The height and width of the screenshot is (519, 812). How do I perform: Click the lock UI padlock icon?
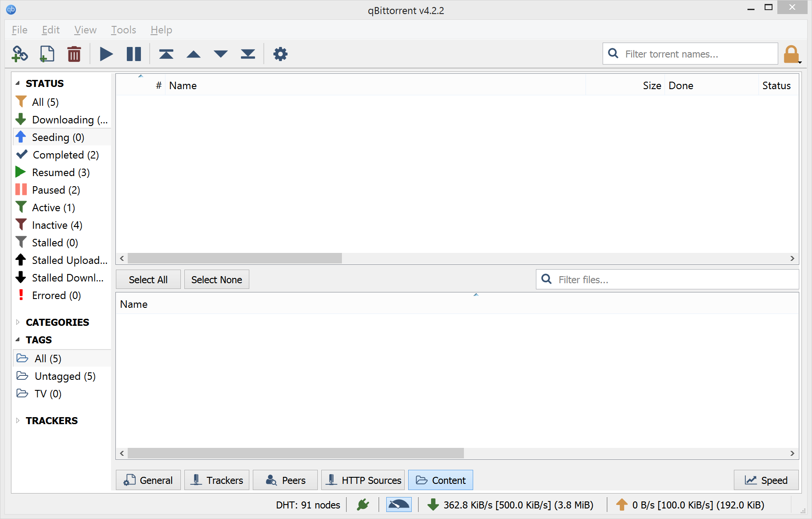click(791, 54)
